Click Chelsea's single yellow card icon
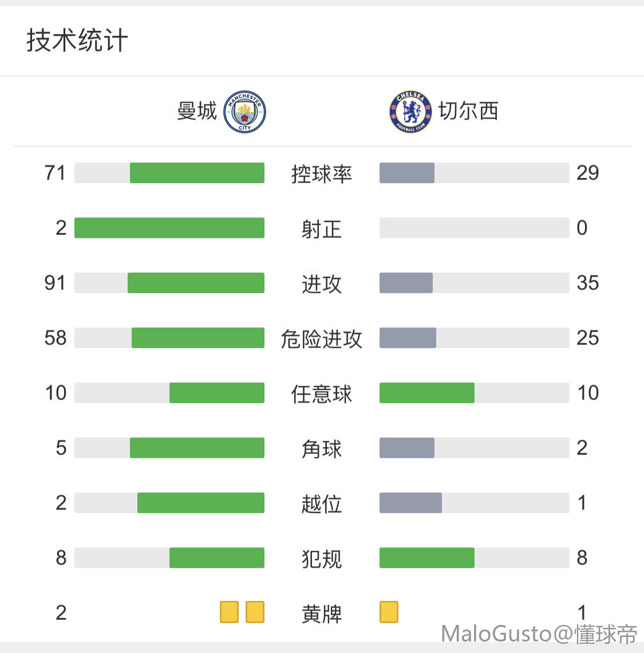 click(389, 612)
